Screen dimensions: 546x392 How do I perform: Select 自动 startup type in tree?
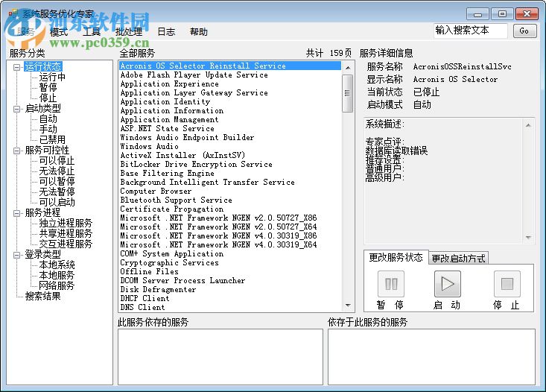tap(48, 118)
